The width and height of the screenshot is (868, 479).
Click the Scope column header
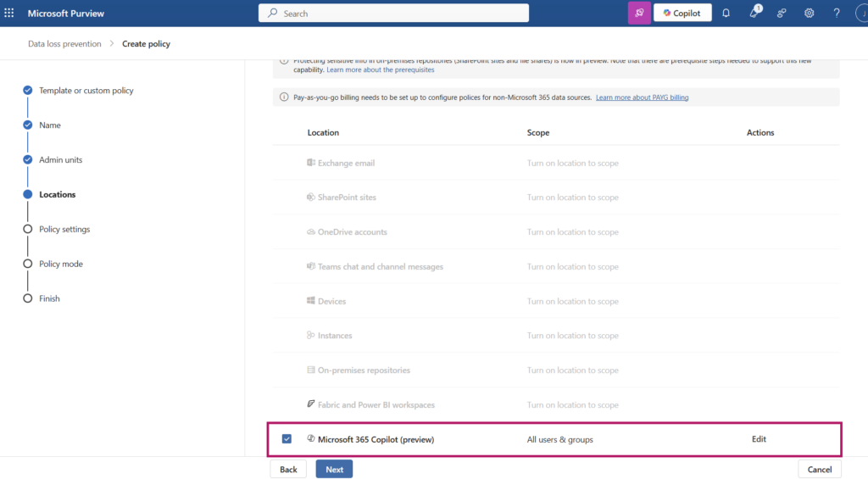pyautogui.click(x=538, y=133)
